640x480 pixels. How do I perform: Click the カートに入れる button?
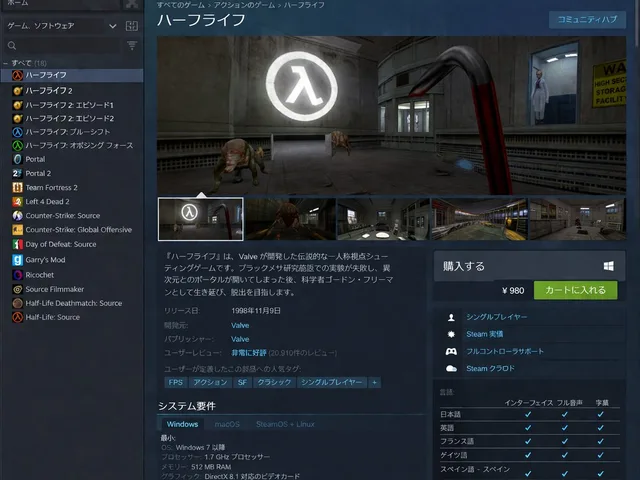[576, 290]
